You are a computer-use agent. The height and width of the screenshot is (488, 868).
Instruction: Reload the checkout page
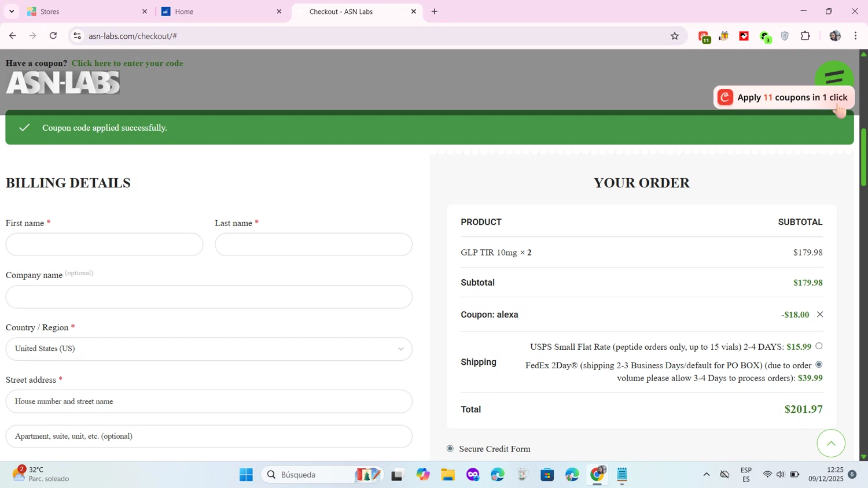pos(53,36)
